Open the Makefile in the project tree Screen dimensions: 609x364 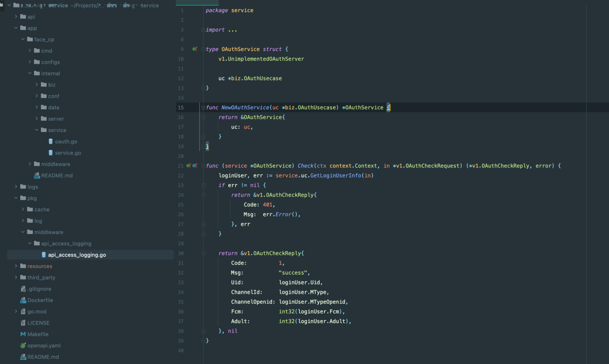click(x=38, y=334)
